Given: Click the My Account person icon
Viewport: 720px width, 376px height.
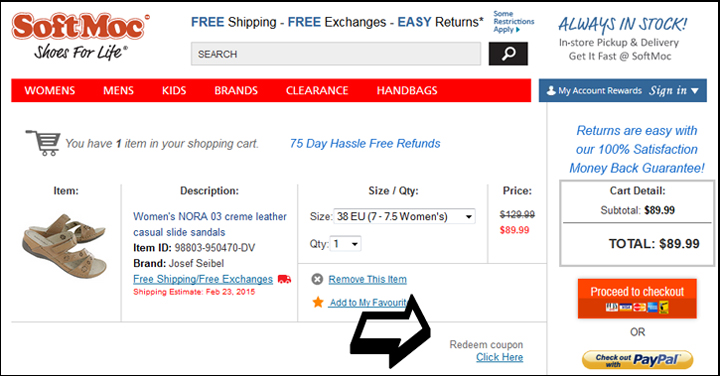Looking at the screenshot, I should tap(551, 90).
